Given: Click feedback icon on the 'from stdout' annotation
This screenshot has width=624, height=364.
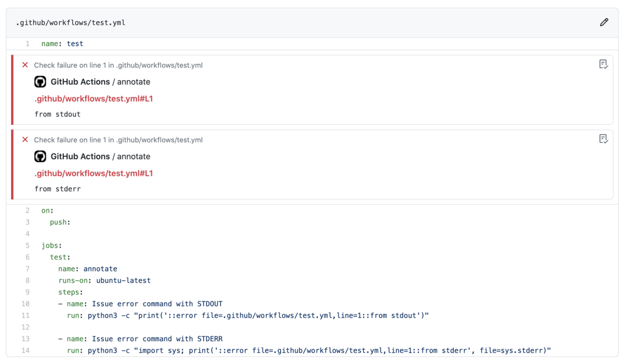Looking at the screenshot, I should (603, 64).
